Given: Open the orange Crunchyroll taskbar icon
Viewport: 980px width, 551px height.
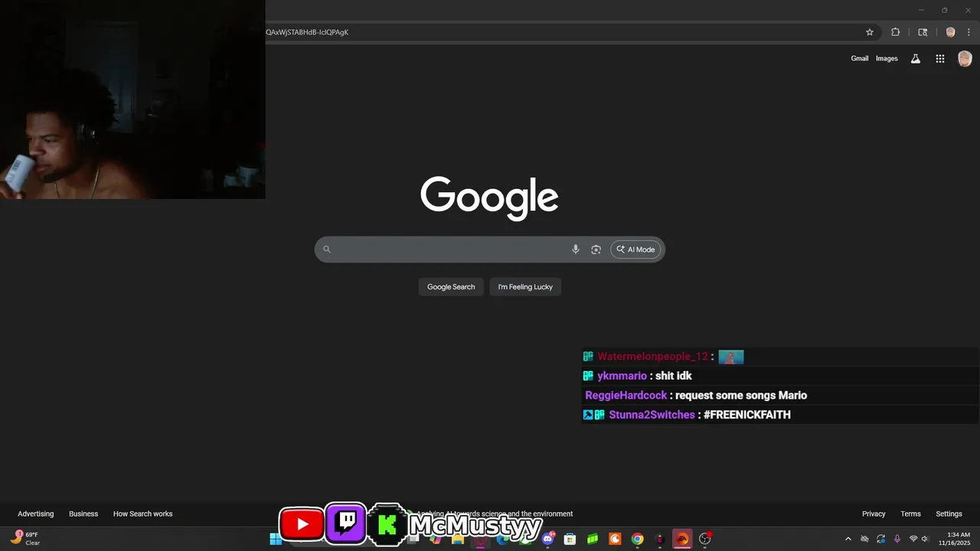Looking at the screenshot, I should (615, 539).
